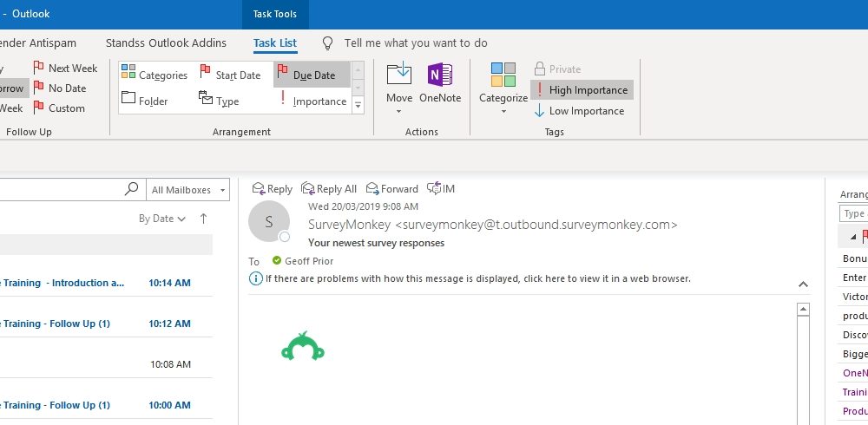Arrange tasks by Importance

click(x=312, y=101)
